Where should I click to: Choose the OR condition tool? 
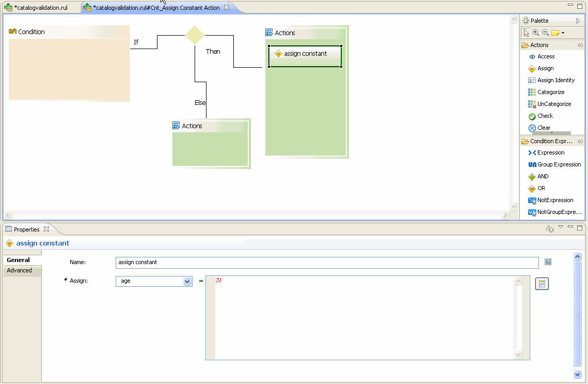[536, 189]
